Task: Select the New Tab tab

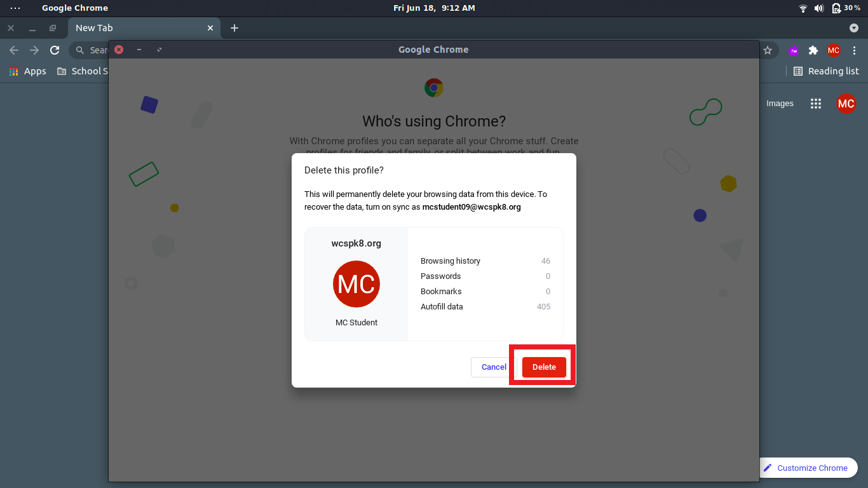Action: point(144,28)
